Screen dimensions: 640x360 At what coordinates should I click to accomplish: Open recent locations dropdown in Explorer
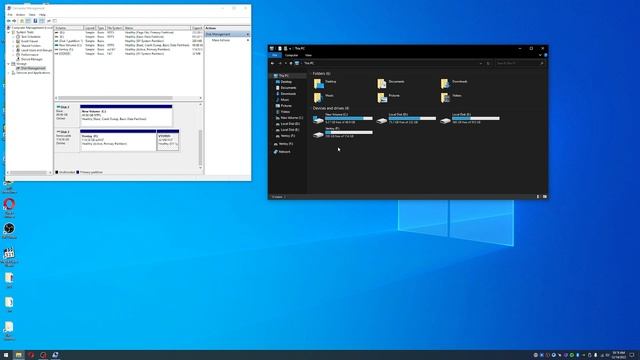(x=285, y=63)
